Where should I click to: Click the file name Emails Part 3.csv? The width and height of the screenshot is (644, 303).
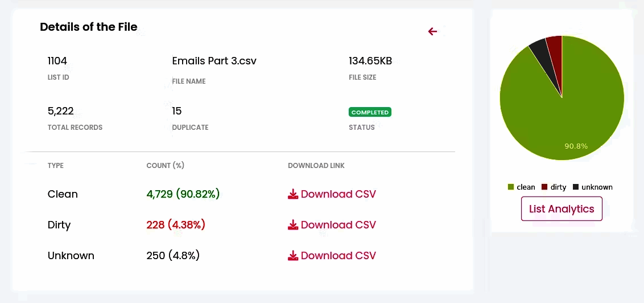pos(214,61)
